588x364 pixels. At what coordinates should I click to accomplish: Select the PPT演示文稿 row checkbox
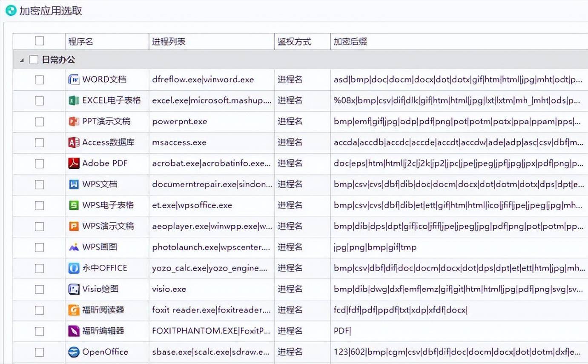39,121
